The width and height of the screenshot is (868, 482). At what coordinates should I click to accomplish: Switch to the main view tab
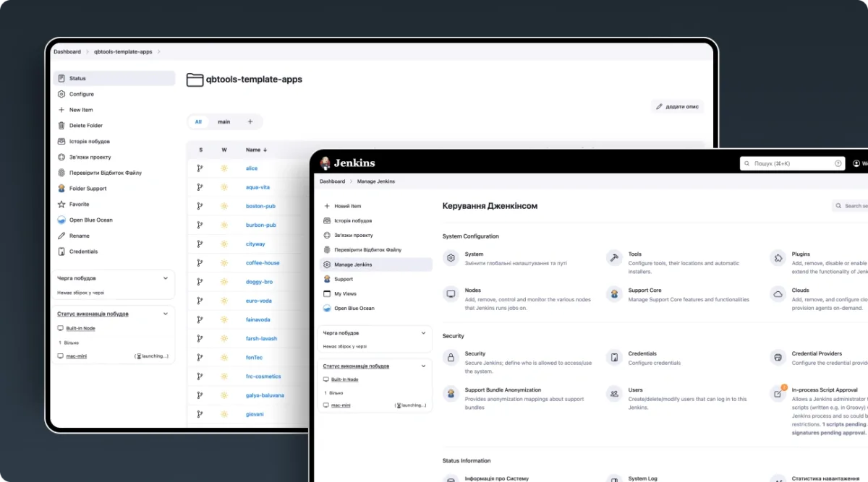point(224,122)
